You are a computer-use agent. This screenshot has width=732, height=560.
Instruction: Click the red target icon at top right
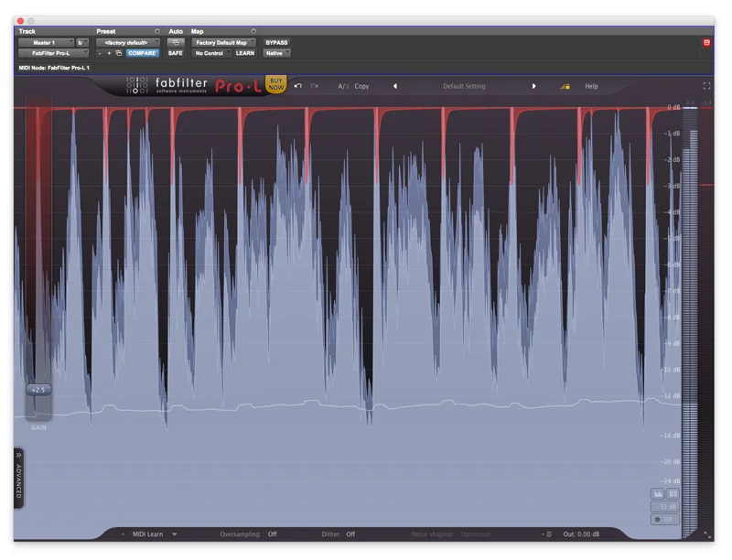706,42
